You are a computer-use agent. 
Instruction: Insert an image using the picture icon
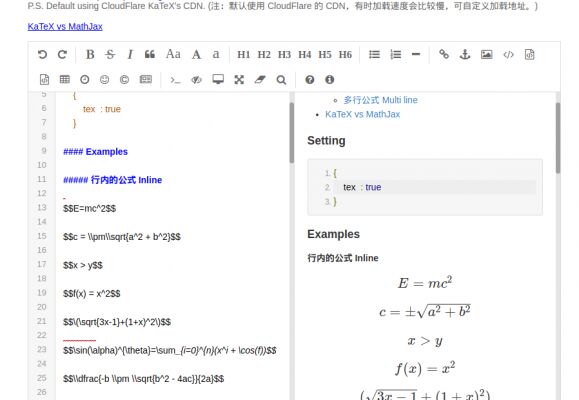point(487,55)
